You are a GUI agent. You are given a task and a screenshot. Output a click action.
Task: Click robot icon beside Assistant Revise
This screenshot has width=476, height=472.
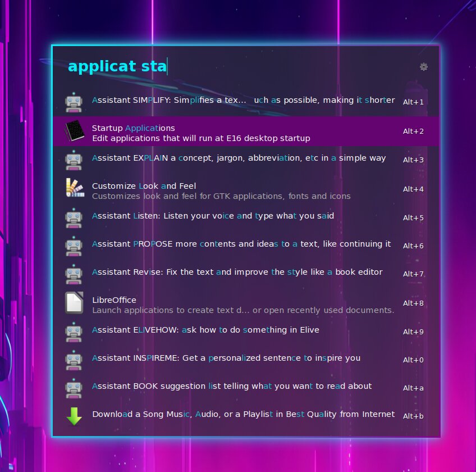(x=74, y=274)
